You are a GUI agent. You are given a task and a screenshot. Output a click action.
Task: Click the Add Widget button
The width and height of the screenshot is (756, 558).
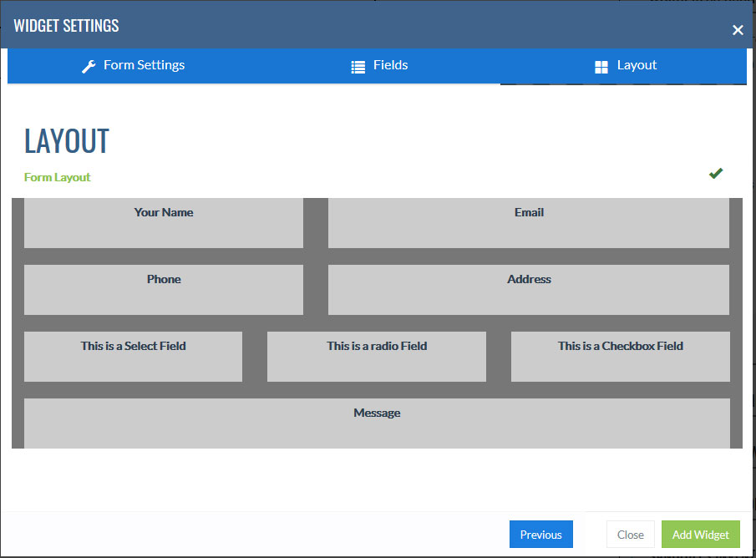point(701,535)
